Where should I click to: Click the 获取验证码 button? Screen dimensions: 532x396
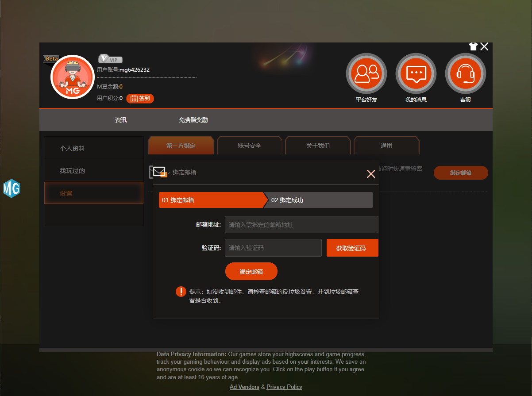[352, 248]
